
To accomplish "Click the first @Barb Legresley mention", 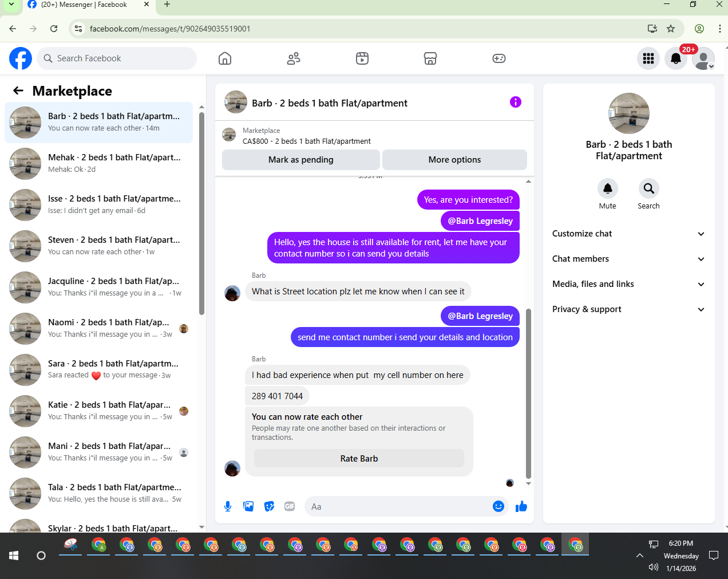I will 480,221.
